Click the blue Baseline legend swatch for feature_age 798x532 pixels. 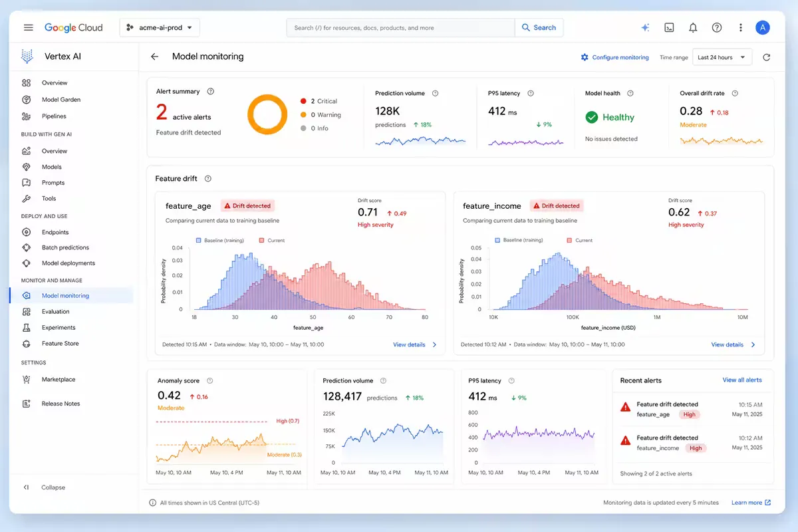199,240
